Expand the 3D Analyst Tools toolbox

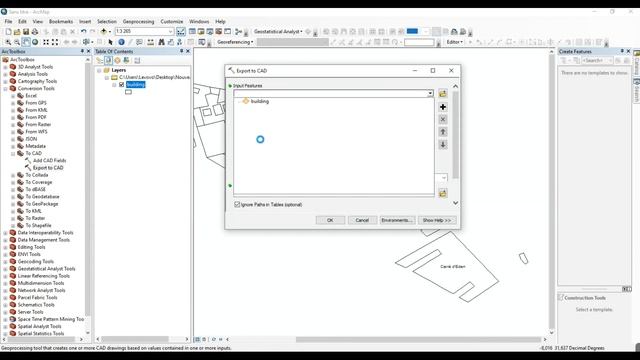[5, 67]
